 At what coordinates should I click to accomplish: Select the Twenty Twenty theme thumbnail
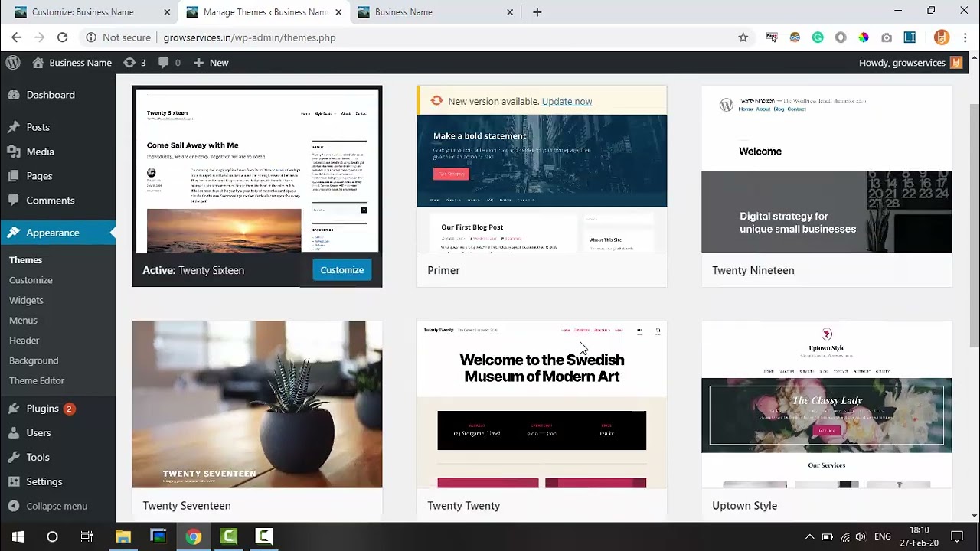(x=542, y=405)
